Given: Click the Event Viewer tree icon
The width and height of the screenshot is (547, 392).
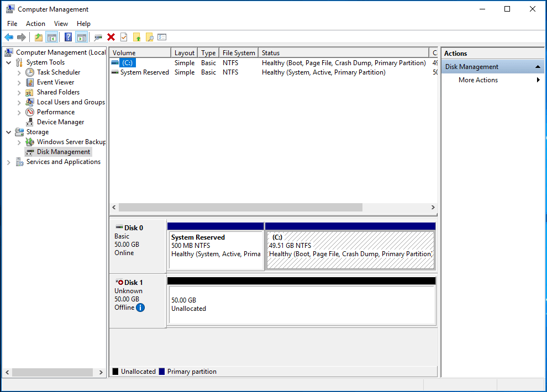Looking at the screenshot, I should tap(30, 82).
